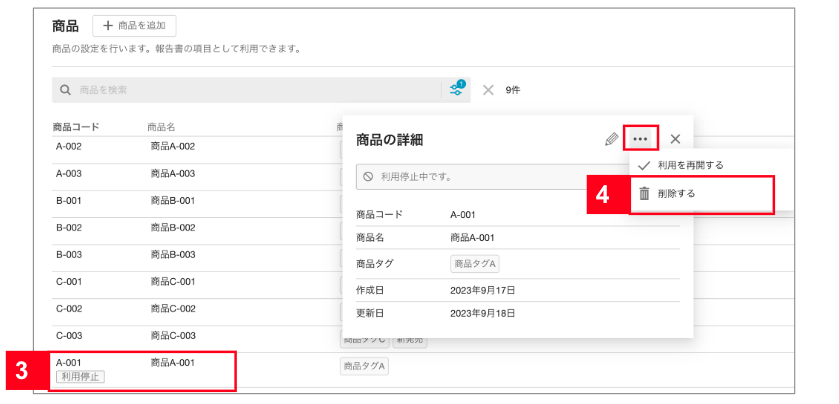839x404 pixels.
Task: Select product code A-003
Action: (68, 173)
